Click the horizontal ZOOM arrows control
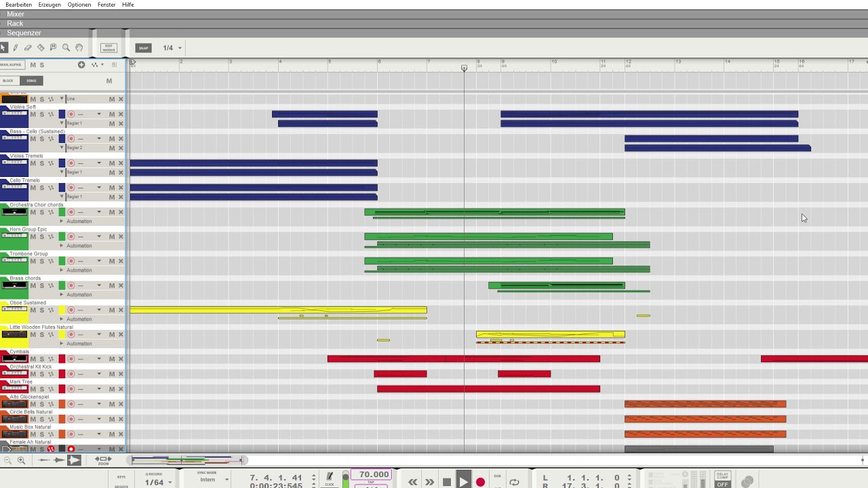 [x=103, y=460]
